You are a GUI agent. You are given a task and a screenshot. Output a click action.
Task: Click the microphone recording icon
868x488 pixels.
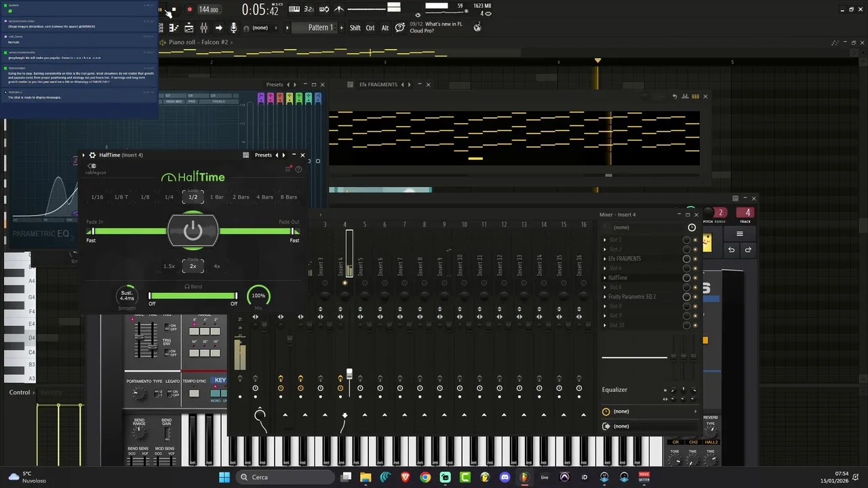click(x=233, y=28)
